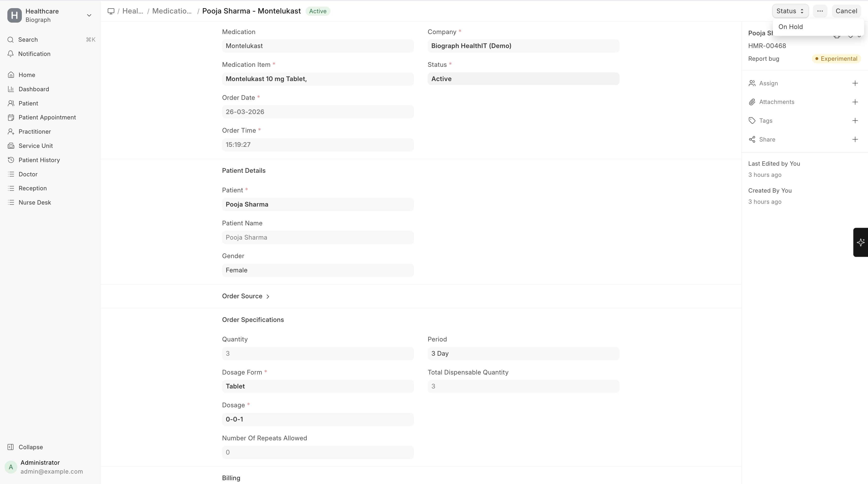Open the ellipsis options menu

pos(820,11)
